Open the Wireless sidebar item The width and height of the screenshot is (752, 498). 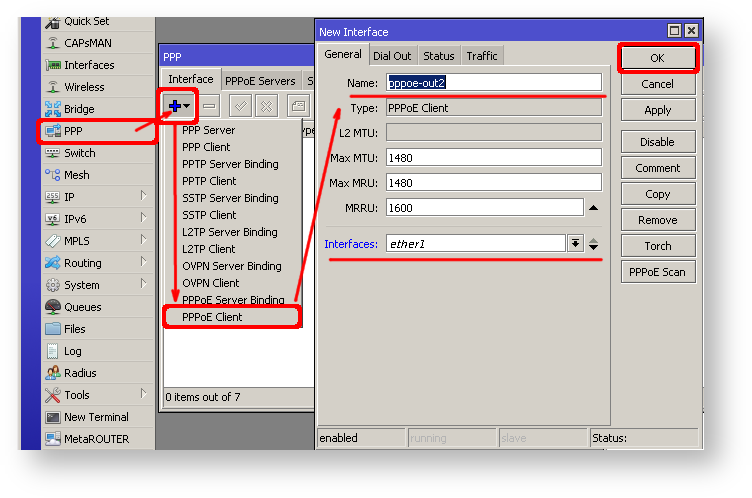tap(83, 87)
